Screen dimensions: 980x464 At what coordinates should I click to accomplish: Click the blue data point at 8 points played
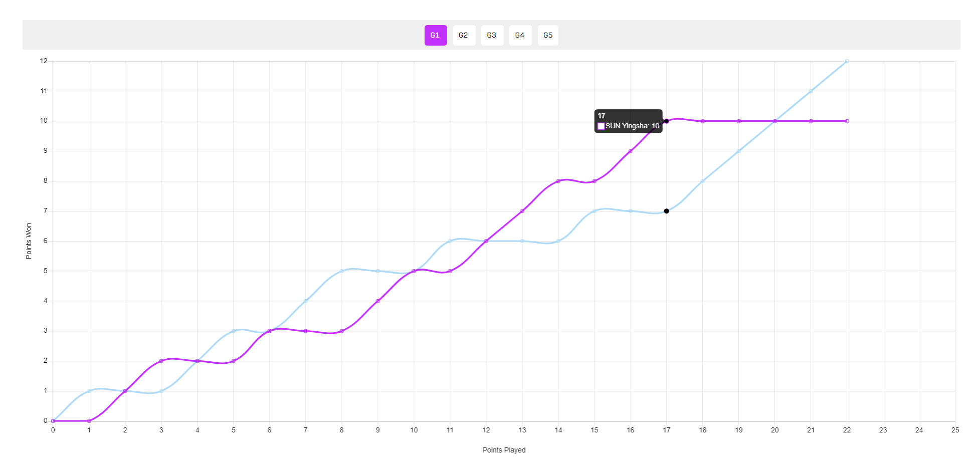[341, 271]
